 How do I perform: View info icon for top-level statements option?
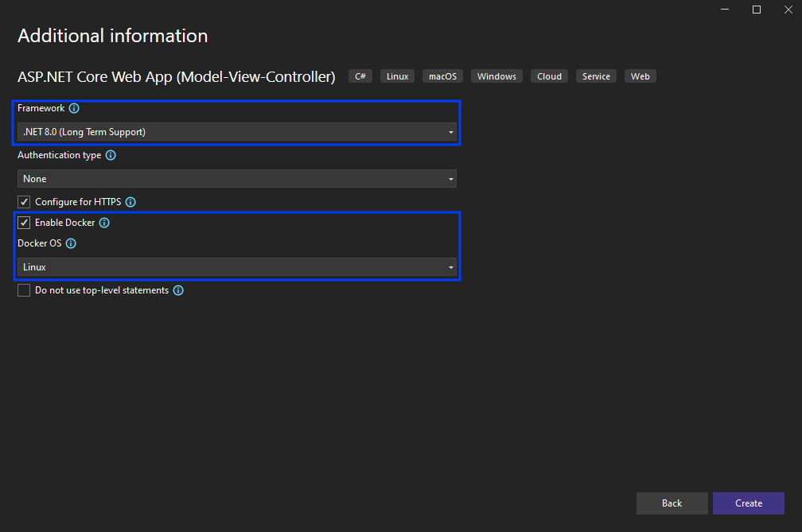click(x=178, y=290)
